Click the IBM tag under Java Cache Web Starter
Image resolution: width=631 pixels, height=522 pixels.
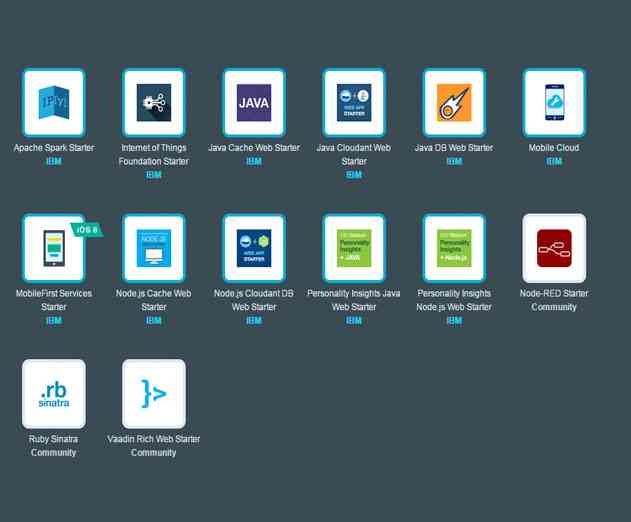click(x=254, y=161)
